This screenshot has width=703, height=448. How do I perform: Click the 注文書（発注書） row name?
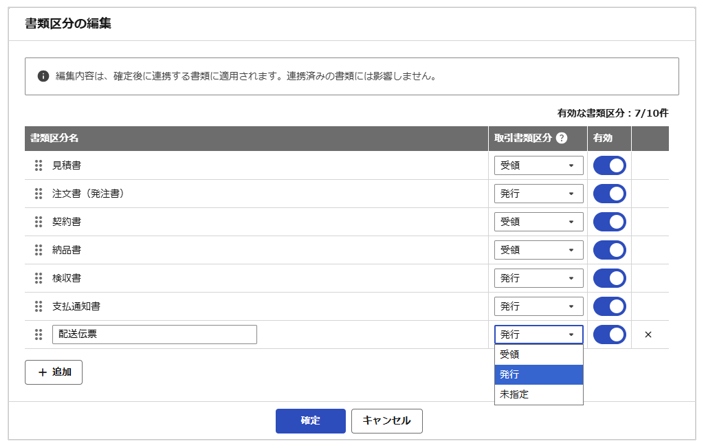point(88,194)
